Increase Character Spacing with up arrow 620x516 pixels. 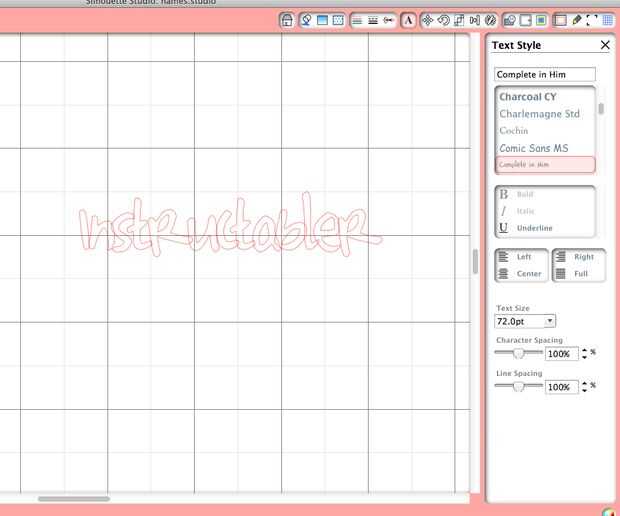(x=584, y=350)
